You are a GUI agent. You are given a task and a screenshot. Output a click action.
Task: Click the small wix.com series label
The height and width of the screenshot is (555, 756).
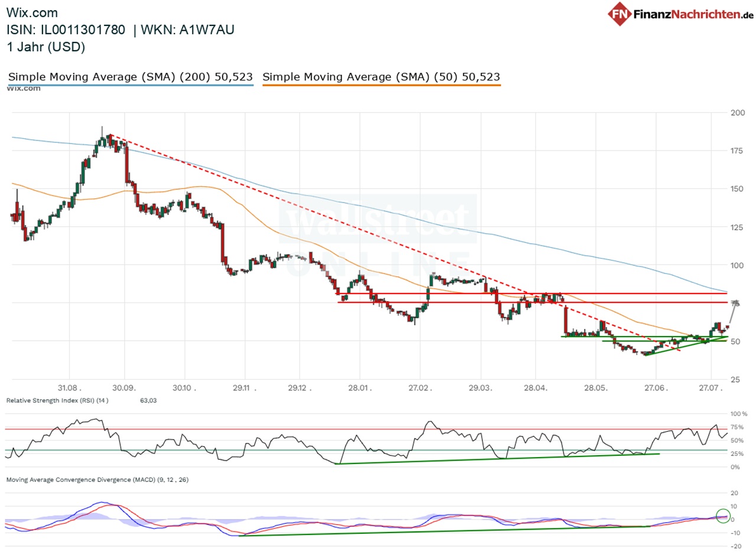tap(24, 89)
